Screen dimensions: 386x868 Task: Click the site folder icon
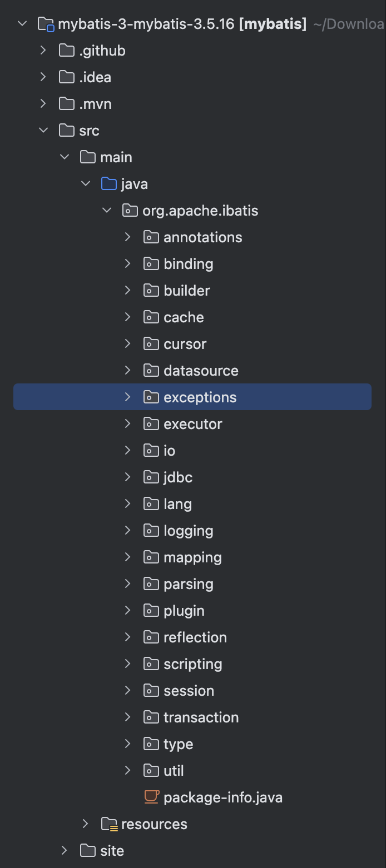[x=88, y=851]
